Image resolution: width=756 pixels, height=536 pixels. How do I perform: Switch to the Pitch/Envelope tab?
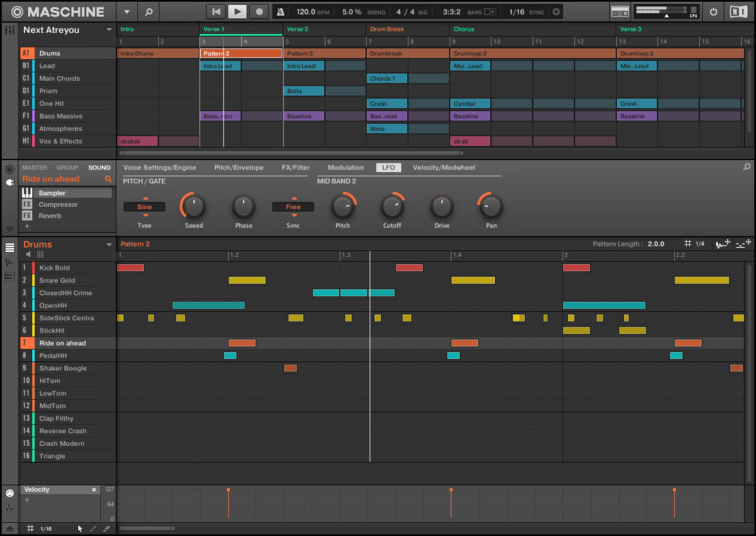239,168
